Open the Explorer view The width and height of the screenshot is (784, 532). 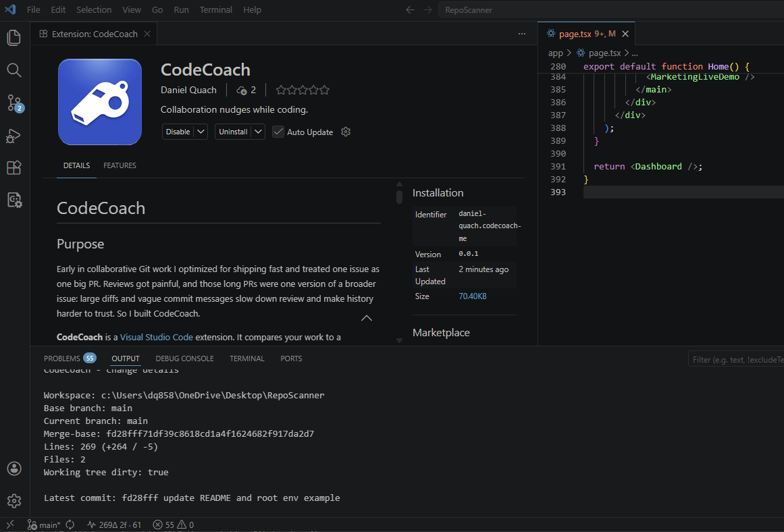(14, 37)
